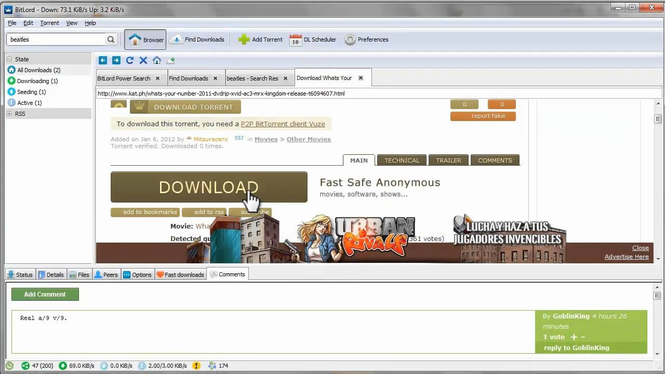Open the Other Movies category link
Screen dimensions: 665x374
[x=308, y=139]
